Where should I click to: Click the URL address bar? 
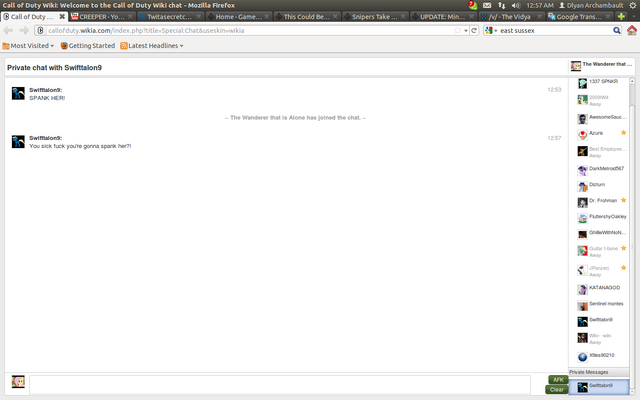click(x=250, y=31)
